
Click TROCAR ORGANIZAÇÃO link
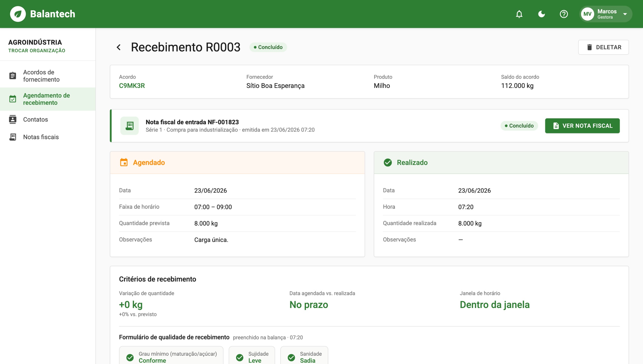point(37,51)
